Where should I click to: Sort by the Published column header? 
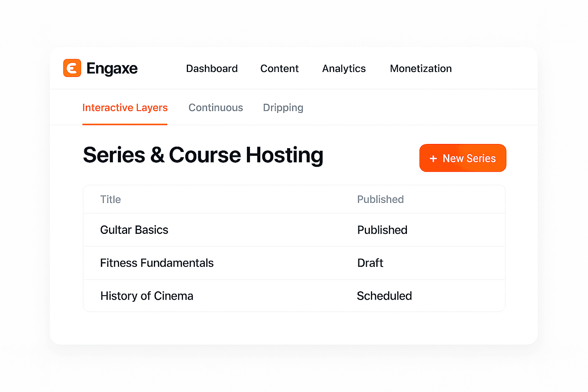[x=380, y=199]
